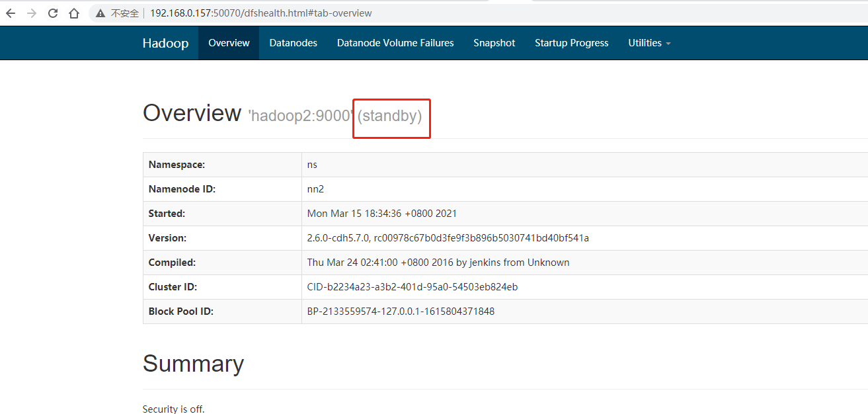Click the Cluster ID: label

click(173, 287)
